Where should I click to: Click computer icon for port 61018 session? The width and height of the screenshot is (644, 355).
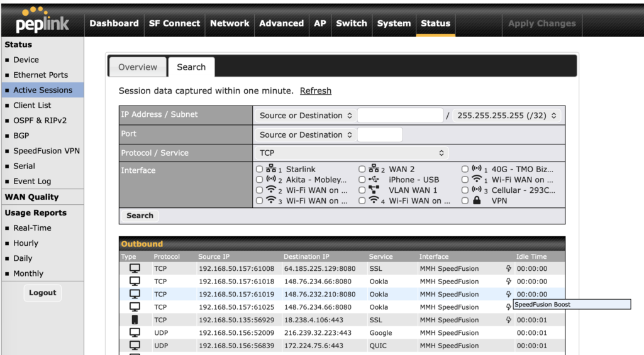point(135,281)
